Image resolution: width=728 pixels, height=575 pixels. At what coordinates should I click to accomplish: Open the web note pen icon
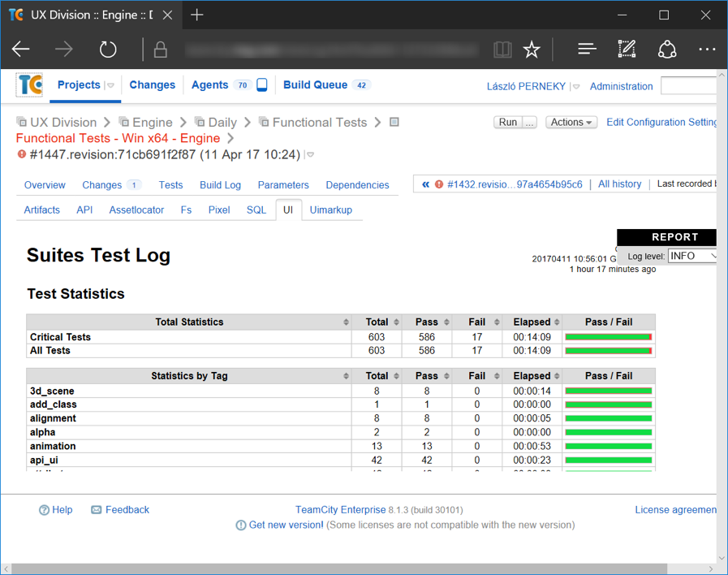[627, 49]
